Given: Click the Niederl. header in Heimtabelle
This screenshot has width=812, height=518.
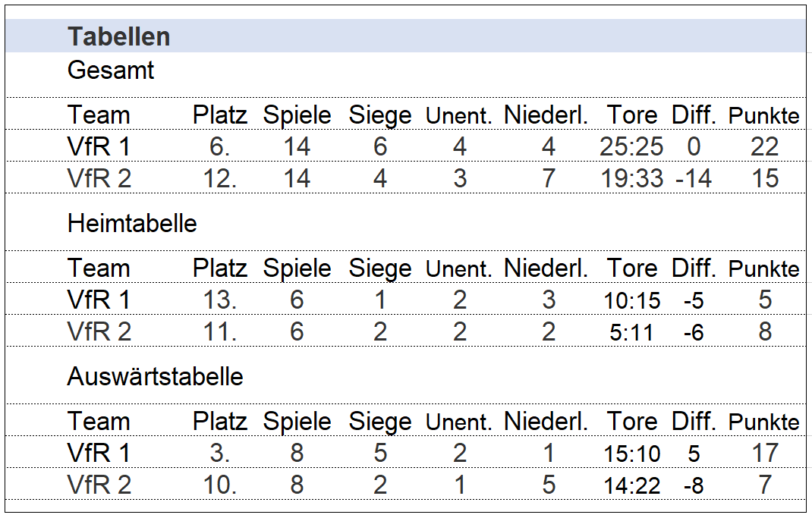Looking at the screenshot, I should [546, 268].
